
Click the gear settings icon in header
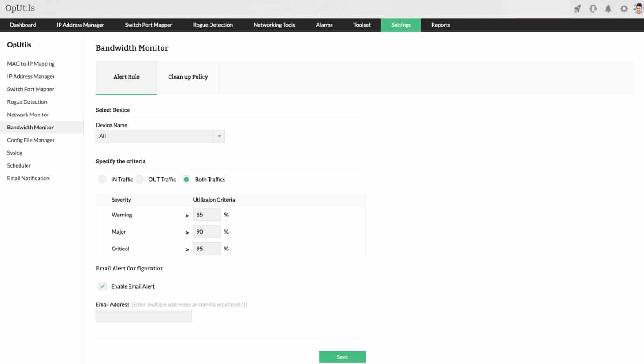[x=624, y=9]
